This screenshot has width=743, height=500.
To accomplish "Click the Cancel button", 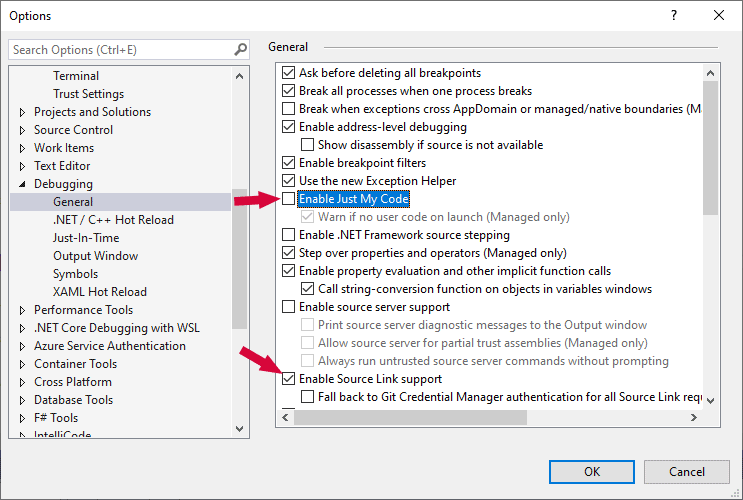I will (686, 471).
